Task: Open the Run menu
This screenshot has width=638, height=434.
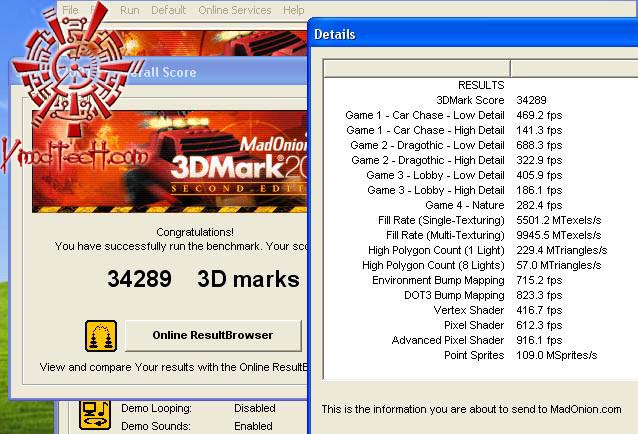Action: [x=130, y=10]
